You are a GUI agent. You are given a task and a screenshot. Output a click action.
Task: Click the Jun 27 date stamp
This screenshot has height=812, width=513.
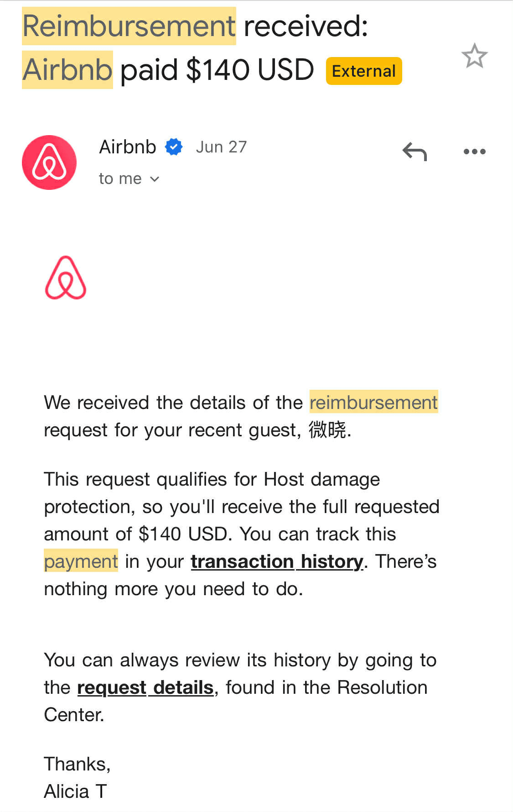[x=221, y=147]
